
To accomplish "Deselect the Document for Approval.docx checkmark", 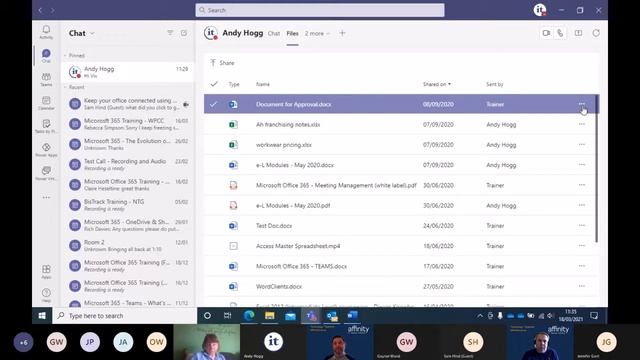I will point(213,104).
